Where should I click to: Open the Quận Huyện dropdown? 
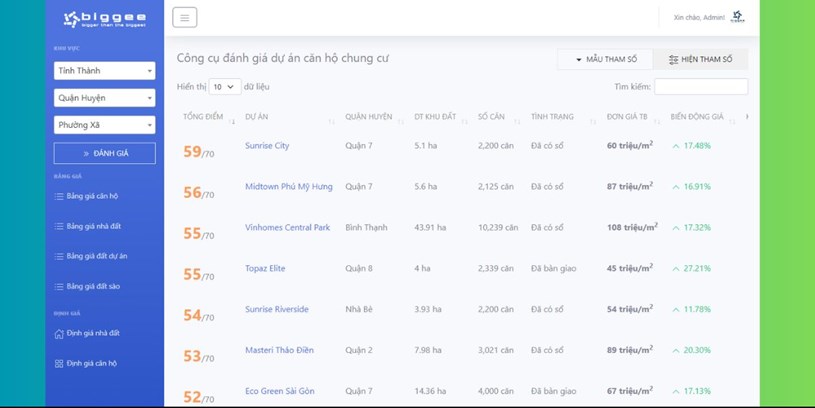tap(104, 98)
